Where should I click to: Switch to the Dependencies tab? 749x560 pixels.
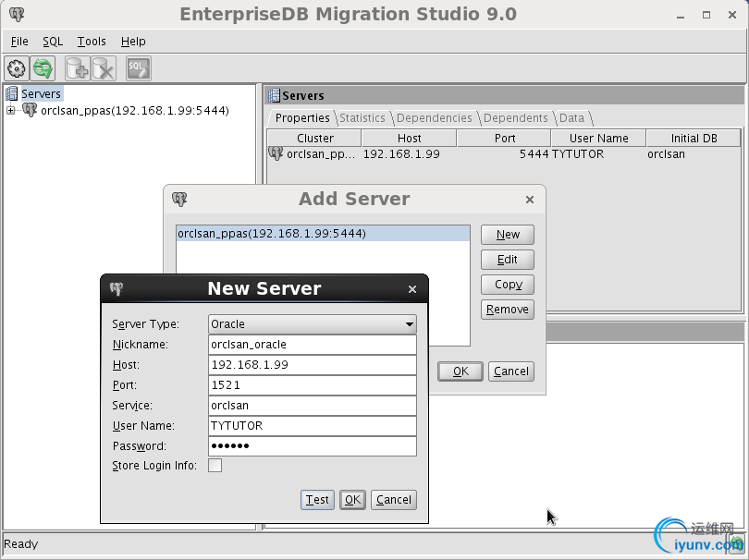pyautogui.click(x=435, y=118)
